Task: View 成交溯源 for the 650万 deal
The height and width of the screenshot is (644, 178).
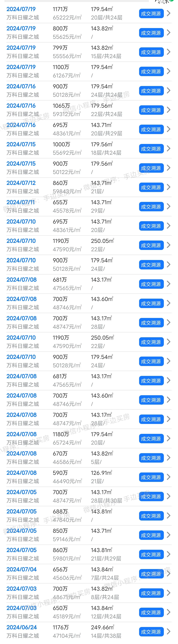Action: point(151,612)
